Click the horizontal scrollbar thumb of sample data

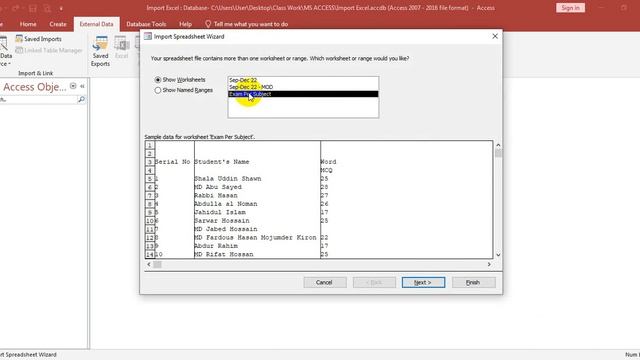pyautogui.click(x=158, y=264)
